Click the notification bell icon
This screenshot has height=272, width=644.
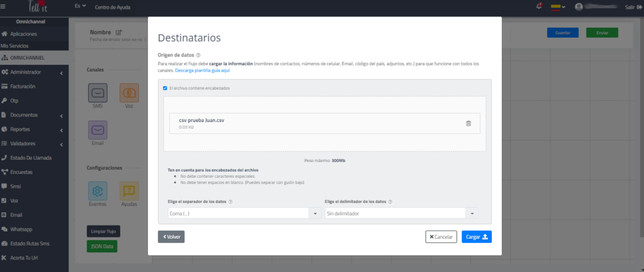538,6
